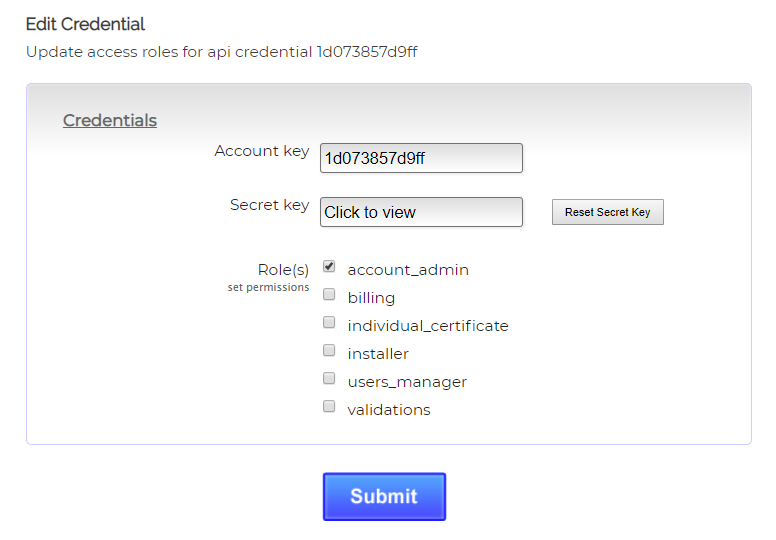
Task: Click the Secret key field label
Action: pyautogui.click(x=269, y=205)
